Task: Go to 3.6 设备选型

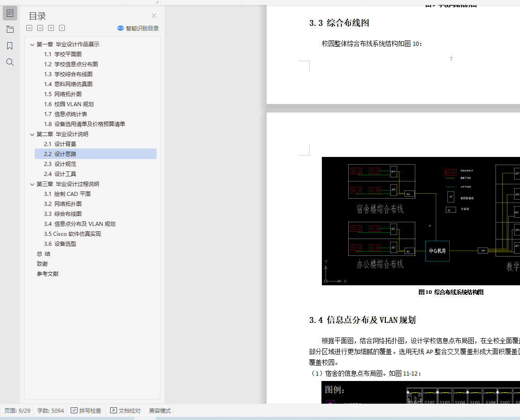Action: (60, 244)
